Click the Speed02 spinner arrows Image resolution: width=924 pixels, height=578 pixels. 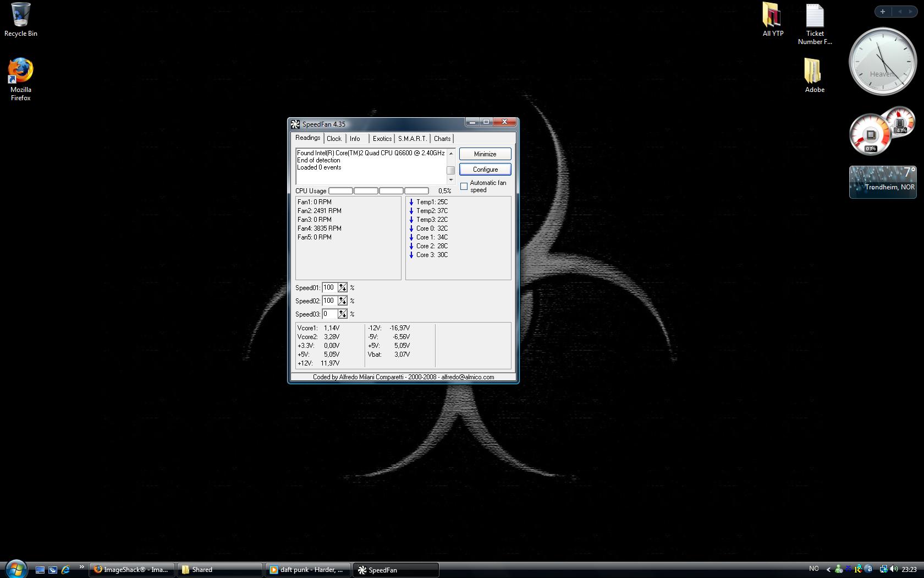343,301
